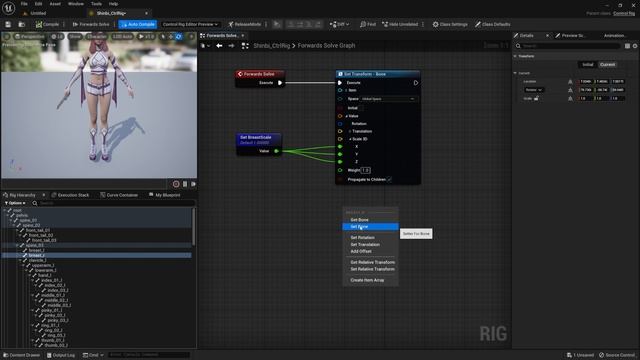Click the Set Transform execute output pin
Screen dimensions: 640x360
pos(416,83)
